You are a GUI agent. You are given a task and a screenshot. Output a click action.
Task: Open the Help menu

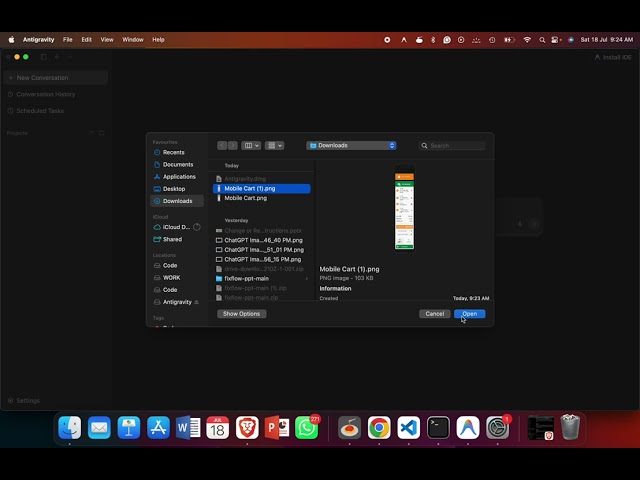coord(158,40)
